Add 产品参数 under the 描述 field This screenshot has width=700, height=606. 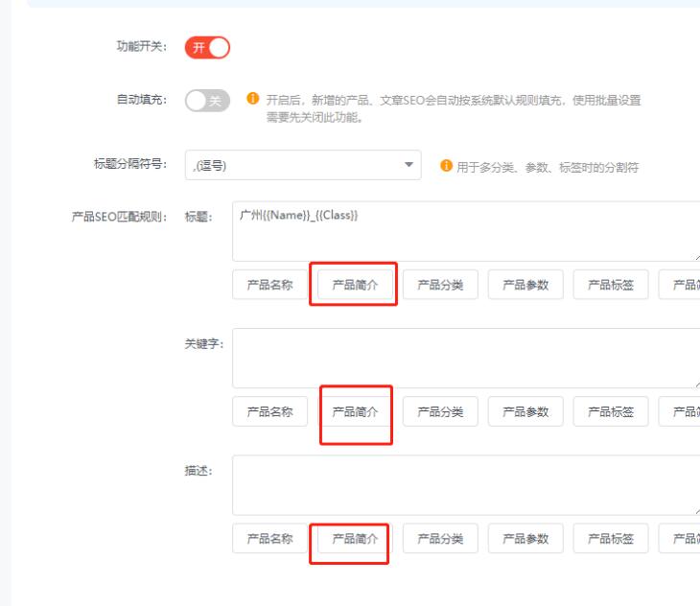(525, 539)
